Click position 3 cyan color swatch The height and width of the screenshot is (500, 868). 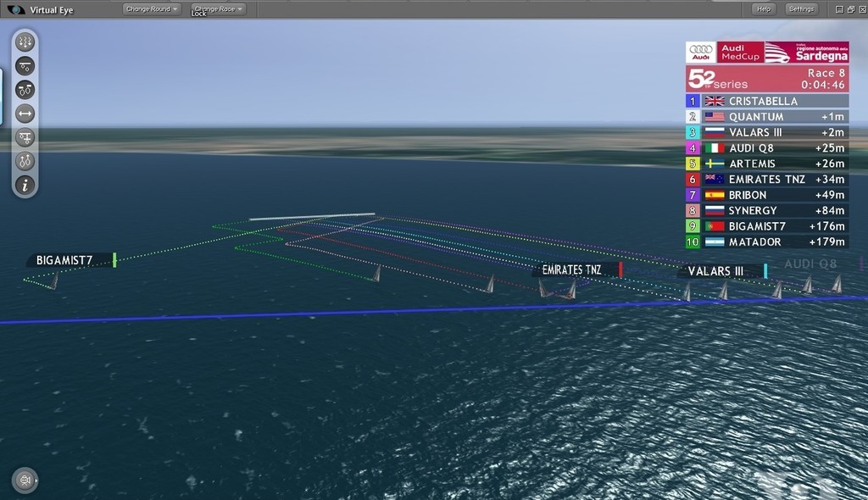click(693, 132)
